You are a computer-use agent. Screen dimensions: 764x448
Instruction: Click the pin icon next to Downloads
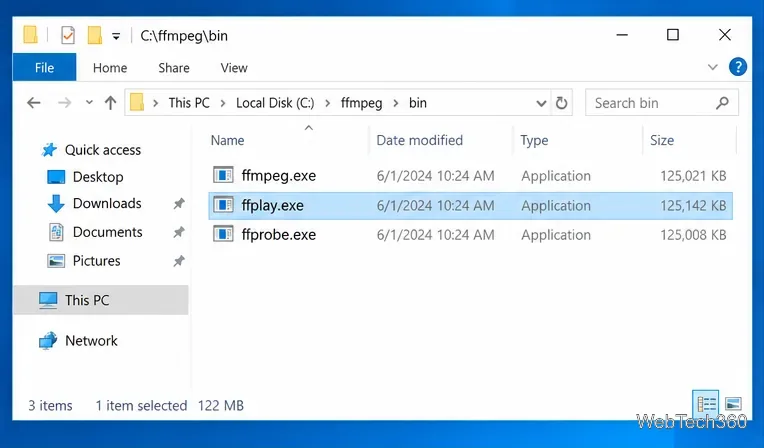[x=179, y=204]
